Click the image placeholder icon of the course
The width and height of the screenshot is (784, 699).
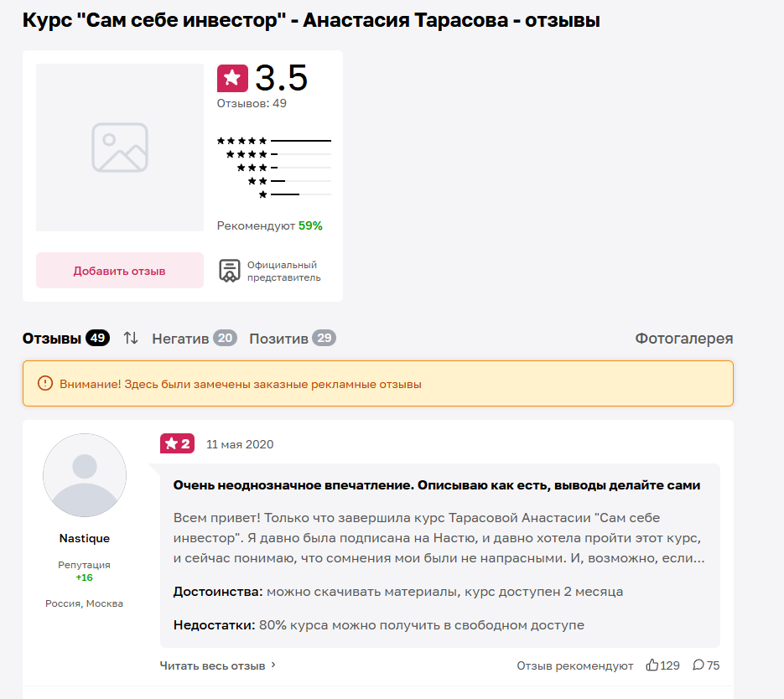(x=119, y=147)
